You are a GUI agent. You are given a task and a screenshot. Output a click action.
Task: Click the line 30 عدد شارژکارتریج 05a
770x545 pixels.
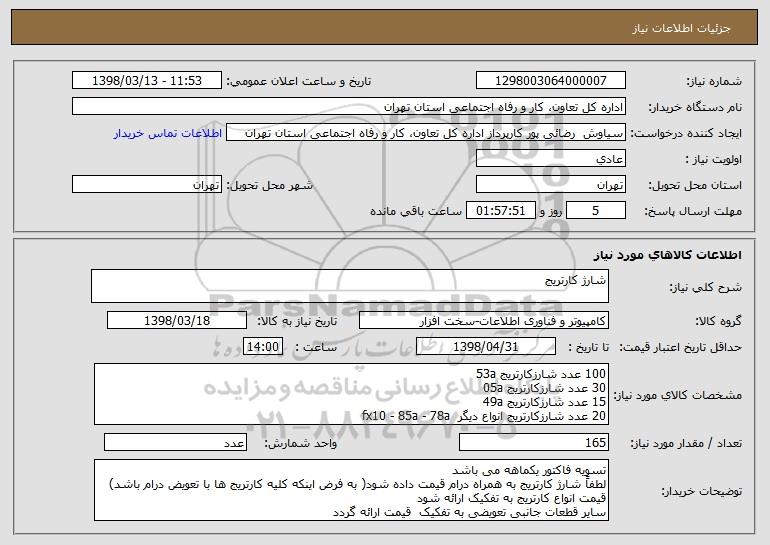click(x=544, y=388)
